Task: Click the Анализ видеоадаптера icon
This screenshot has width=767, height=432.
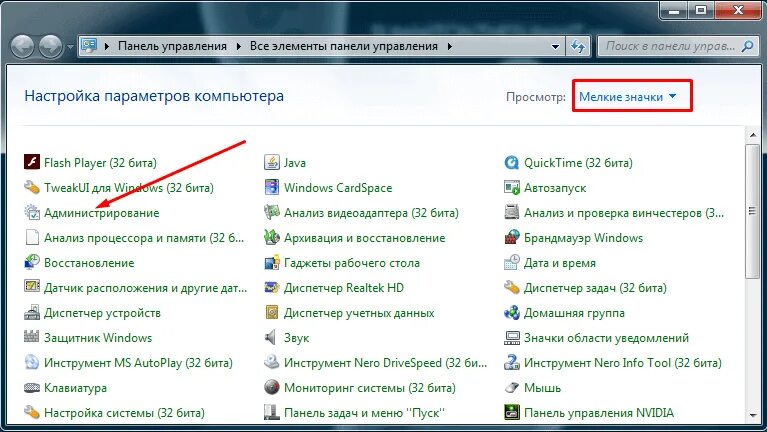Action: (271, 212)
